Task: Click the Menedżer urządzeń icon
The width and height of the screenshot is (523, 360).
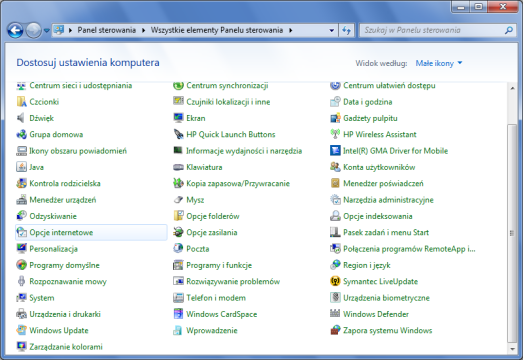Action: [x=21, y=200]
